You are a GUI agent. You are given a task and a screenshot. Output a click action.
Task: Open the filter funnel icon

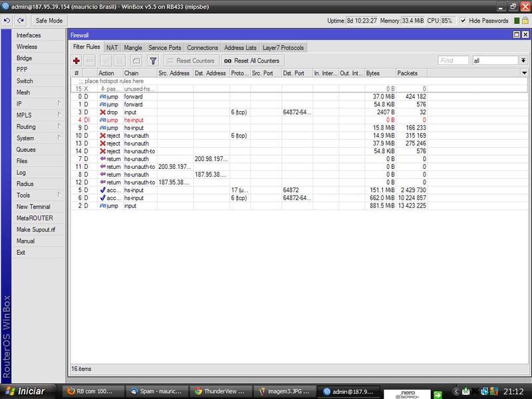click(153, 61)
